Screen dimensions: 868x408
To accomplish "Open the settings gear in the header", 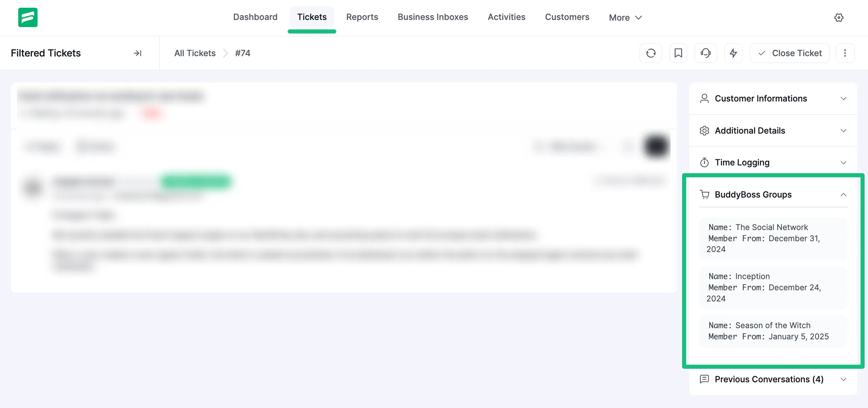I will pos(839,18).
